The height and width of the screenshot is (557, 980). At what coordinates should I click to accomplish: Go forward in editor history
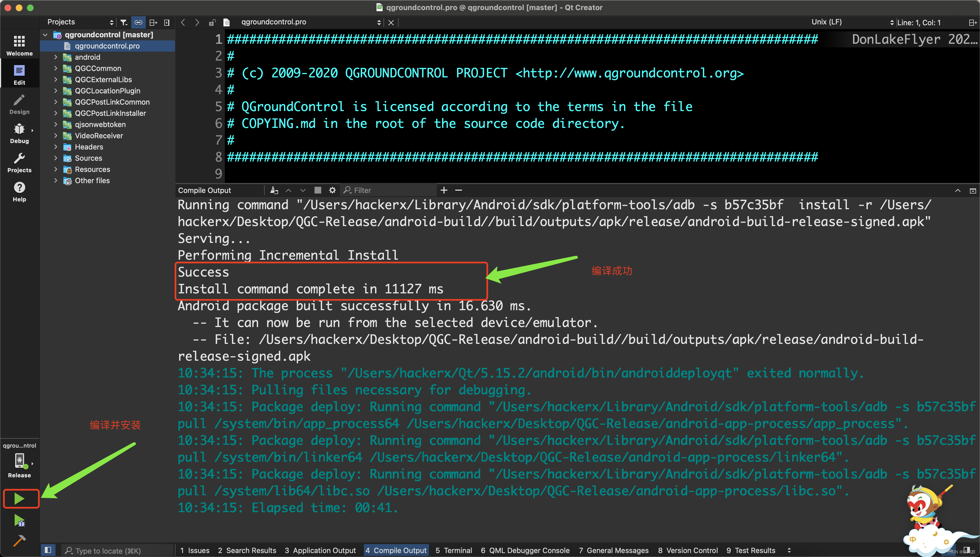197,22
